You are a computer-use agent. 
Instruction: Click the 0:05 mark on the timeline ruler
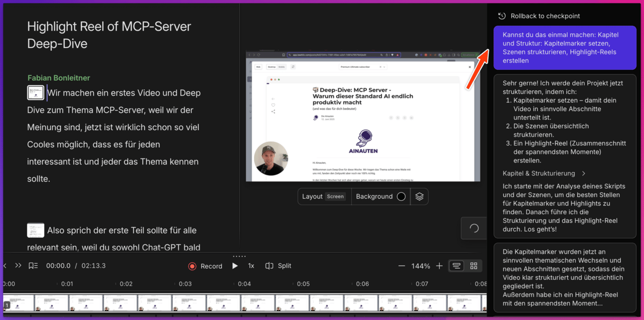[303, 284]
